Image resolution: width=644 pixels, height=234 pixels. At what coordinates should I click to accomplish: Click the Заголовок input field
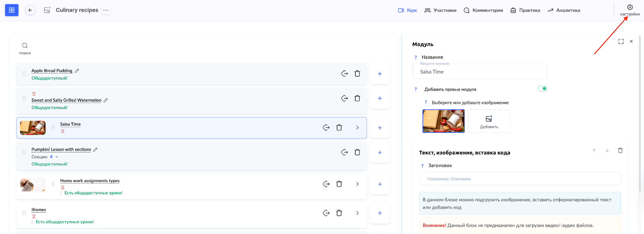(519, 179)
